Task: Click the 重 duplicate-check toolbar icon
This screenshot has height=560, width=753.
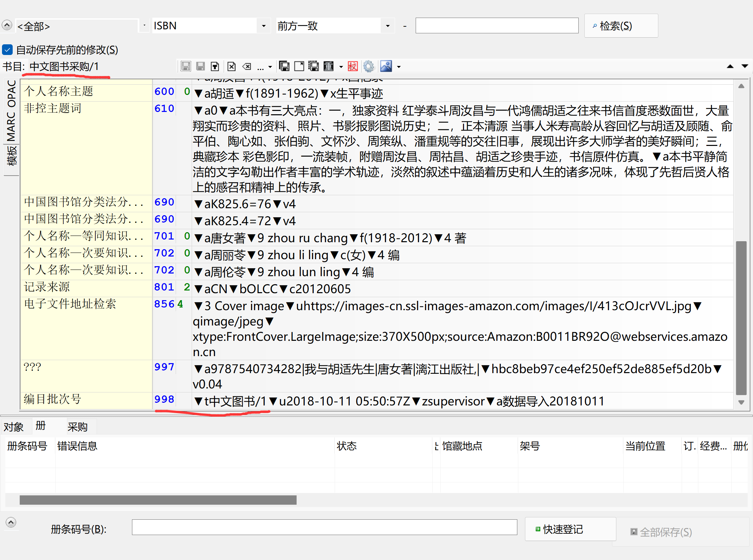Action: click(328, 66)
